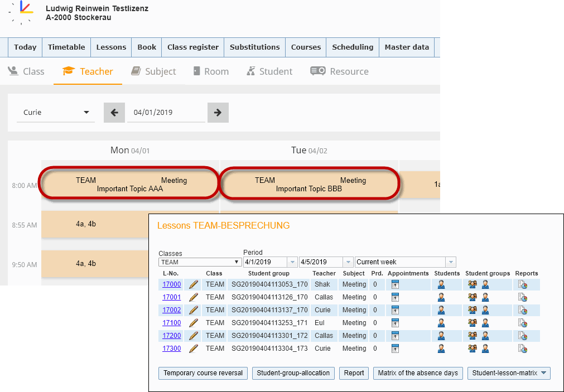Open the double-person student groups icon for lesson 17002
The image size is (564, 392).
coord(473,310)
